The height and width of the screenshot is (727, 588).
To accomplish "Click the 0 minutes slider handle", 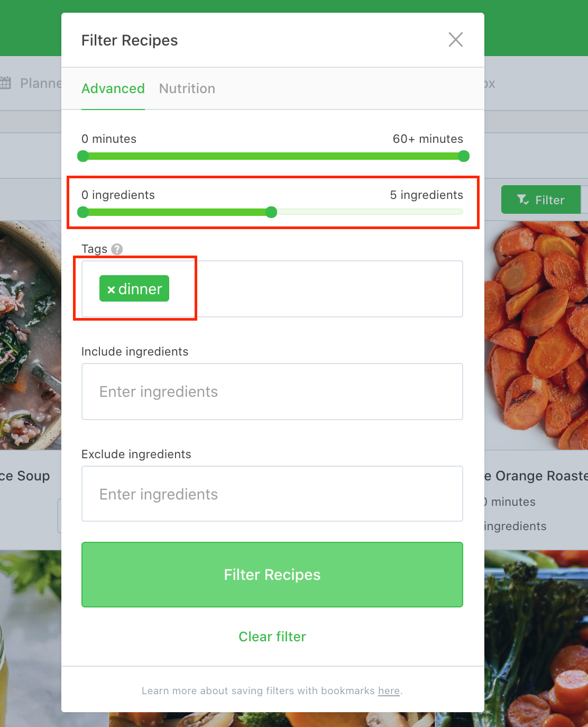I will [x=83, y=156].
